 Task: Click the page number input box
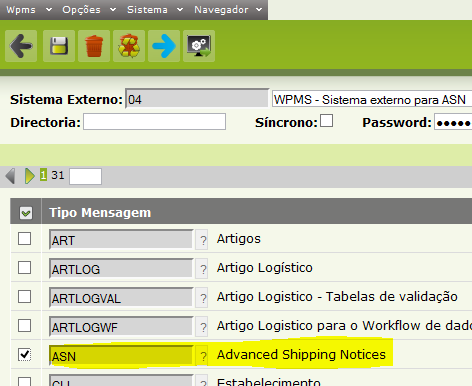(85, 176)
